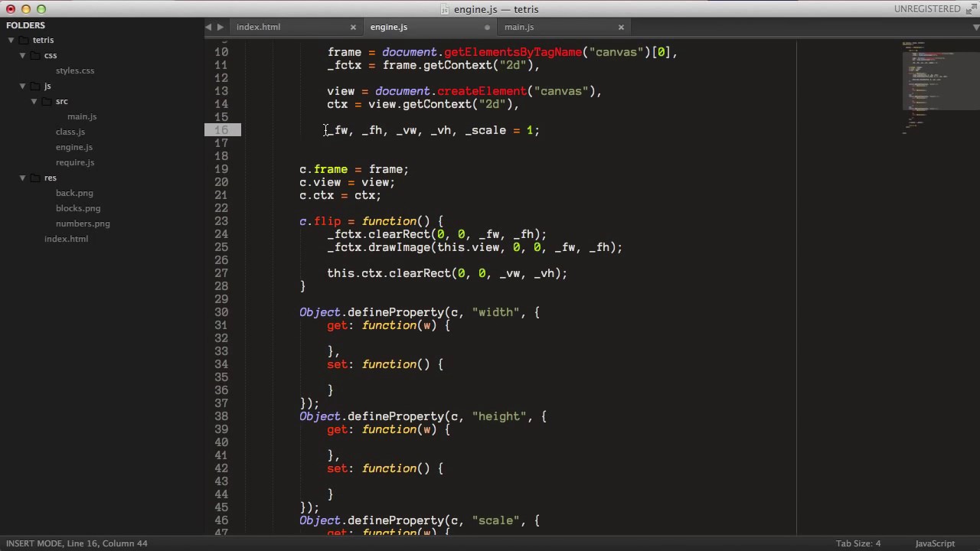980x551 pixels.
Task: Click the tetris folder icon
Action: pos(23,40)
